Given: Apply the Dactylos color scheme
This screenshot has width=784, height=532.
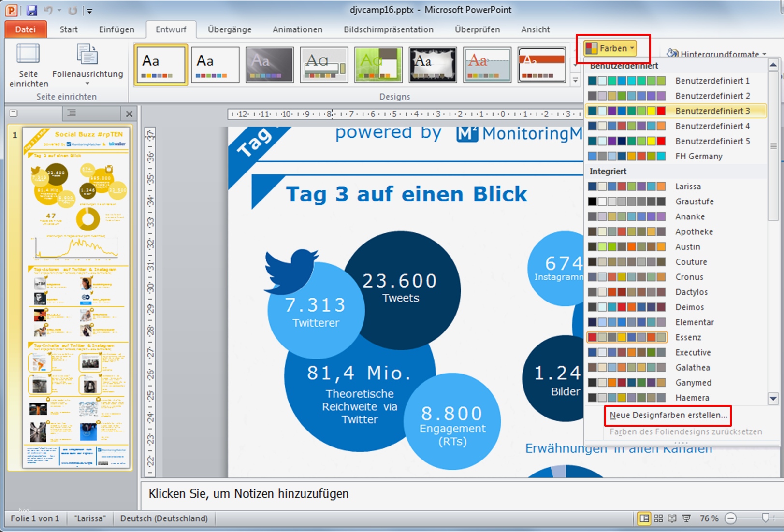Looking at the screenshot, I should pos(676,292).
